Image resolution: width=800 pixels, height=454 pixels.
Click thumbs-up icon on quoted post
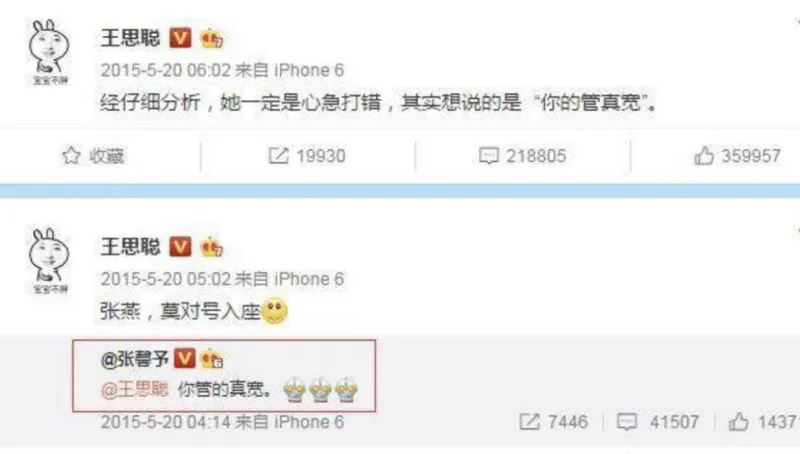738,422
